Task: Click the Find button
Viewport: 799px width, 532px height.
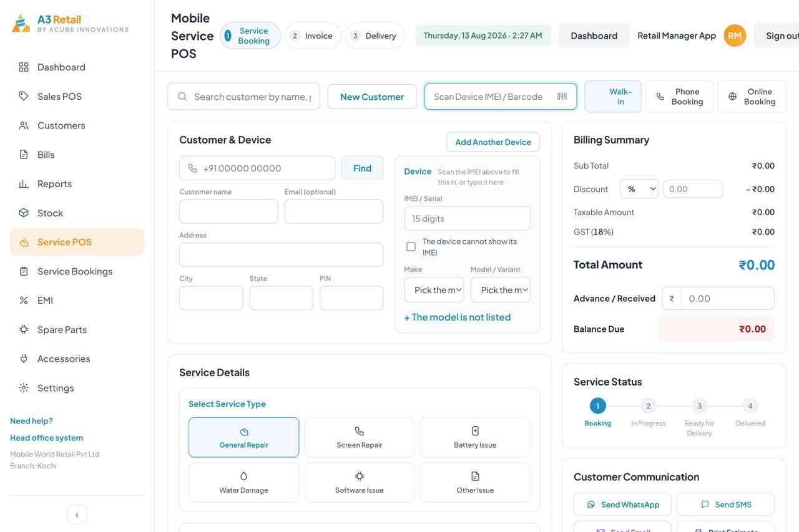Action: (x=362, y=168)
